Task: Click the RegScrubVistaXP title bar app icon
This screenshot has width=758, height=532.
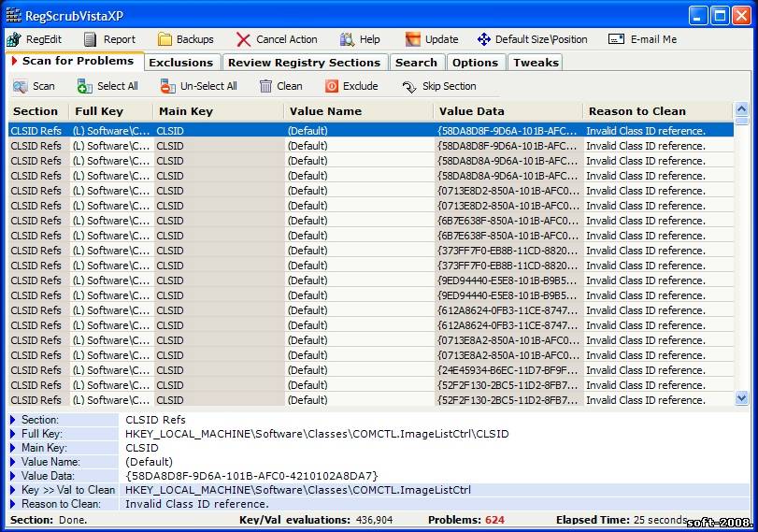Action: pos(13,16)
